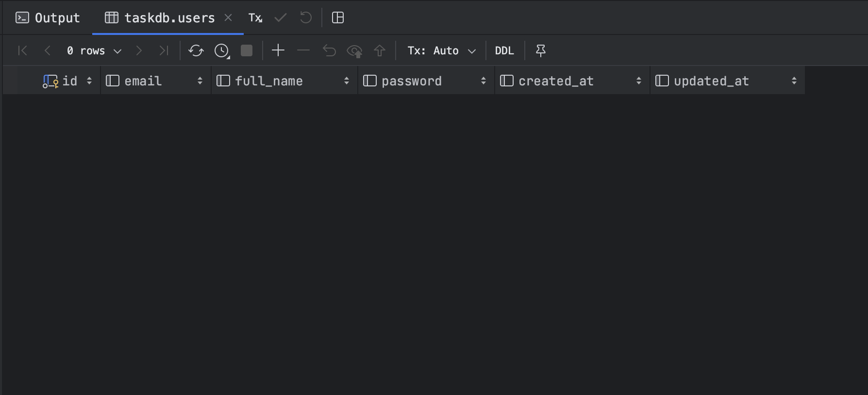The height and width of the screenshot is (395, 868).
Task: Click the revert changes undo icon
Action: point(329,50)
